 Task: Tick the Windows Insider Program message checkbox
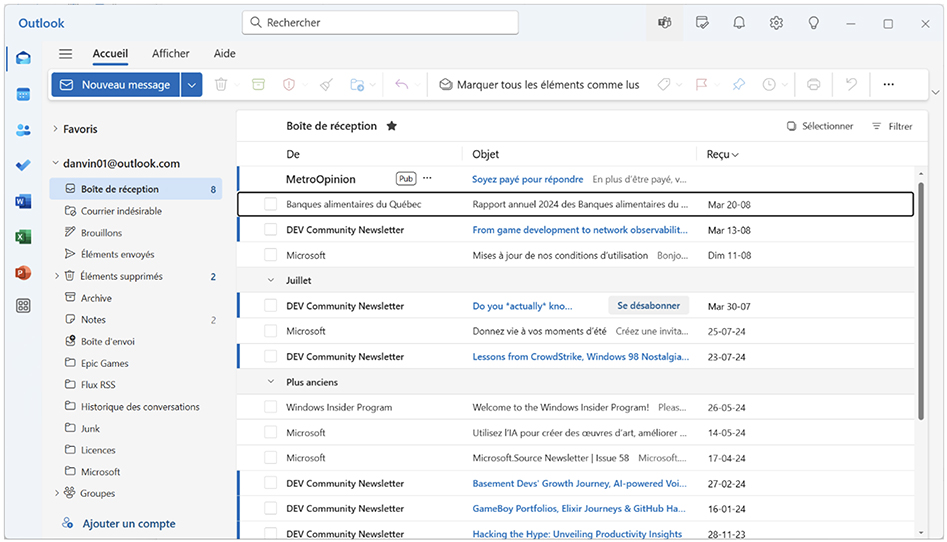pos(270,407)
